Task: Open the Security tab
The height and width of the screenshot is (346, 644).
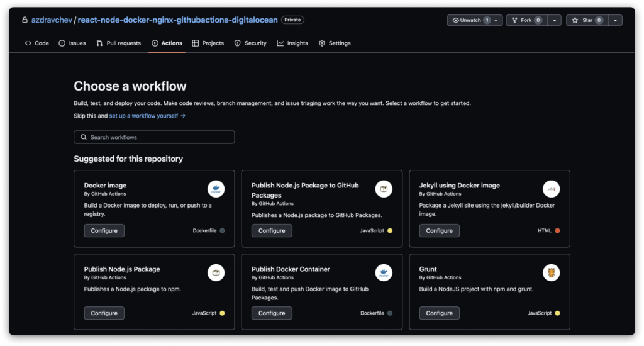Action: (x=250, y=43)
